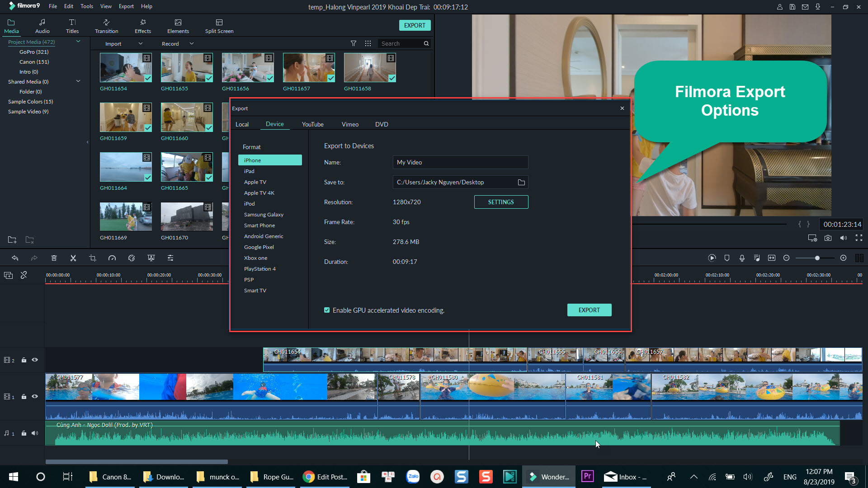Open the Split Screen tab
This screenshot has width=868, height=488.
coord(219,26)
